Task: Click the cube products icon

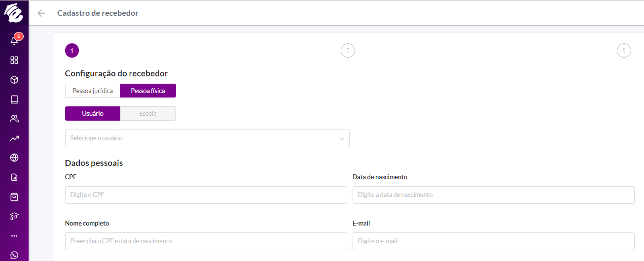Action: (x=14, y=80)
